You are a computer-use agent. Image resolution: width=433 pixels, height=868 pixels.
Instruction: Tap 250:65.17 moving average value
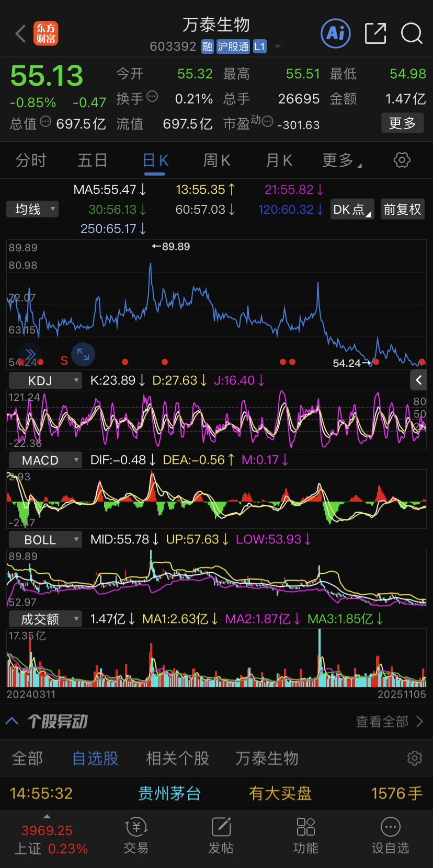(x=113, y=229)
